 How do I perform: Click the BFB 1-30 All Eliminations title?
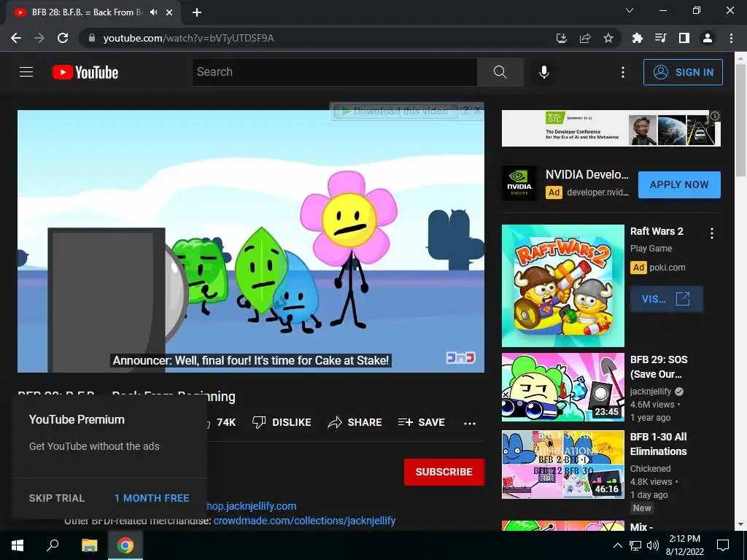659,444
